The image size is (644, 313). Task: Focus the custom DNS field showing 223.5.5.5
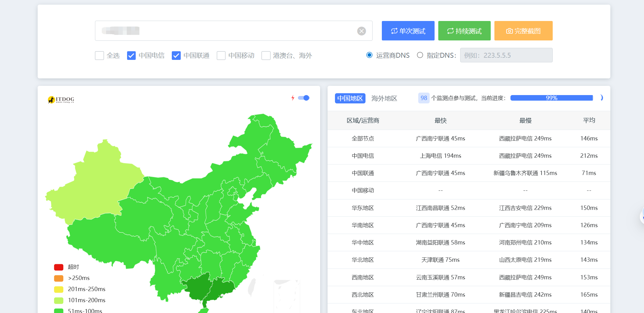[506, 55]
